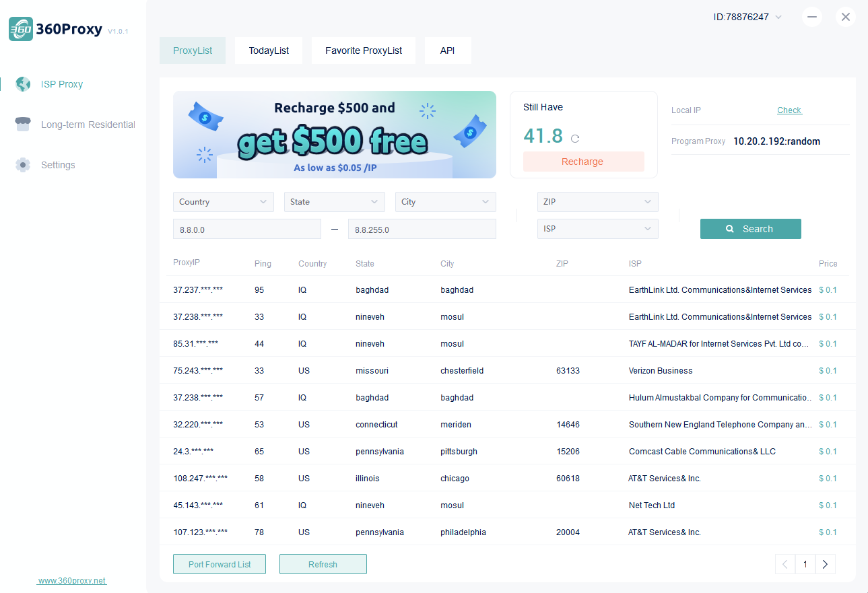Viewport: 868px width, 593px height.
Task: Click the Refresh button
Action: [323, 564]
